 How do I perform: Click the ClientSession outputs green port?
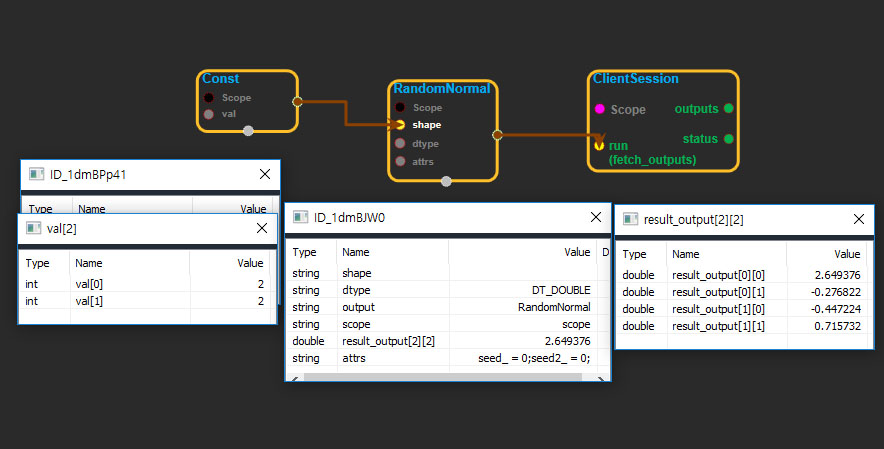point(728,108)
